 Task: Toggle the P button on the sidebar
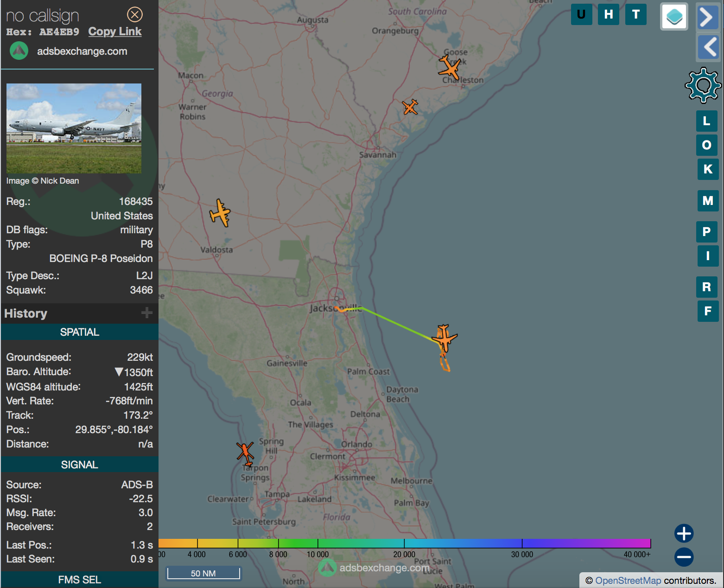coord(707,232)
